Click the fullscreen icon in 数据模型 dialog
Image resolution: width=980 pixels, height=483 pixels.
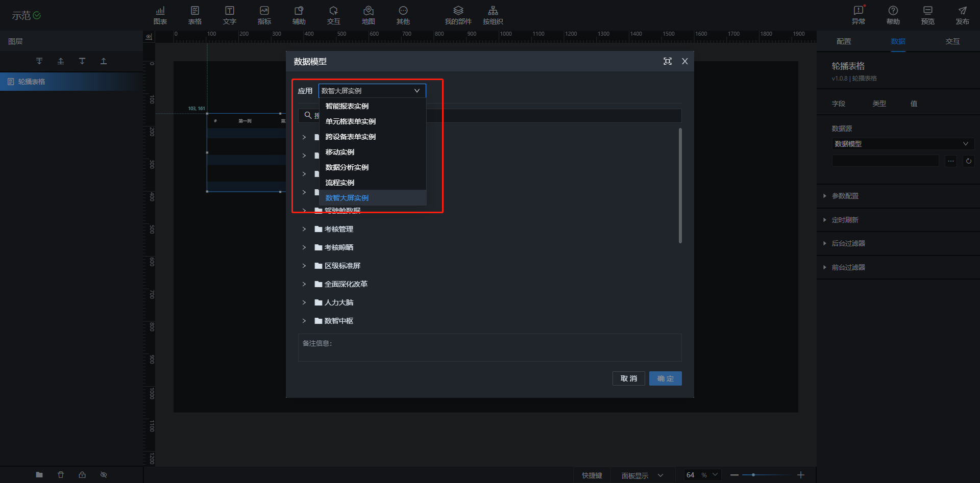point(667,61)
